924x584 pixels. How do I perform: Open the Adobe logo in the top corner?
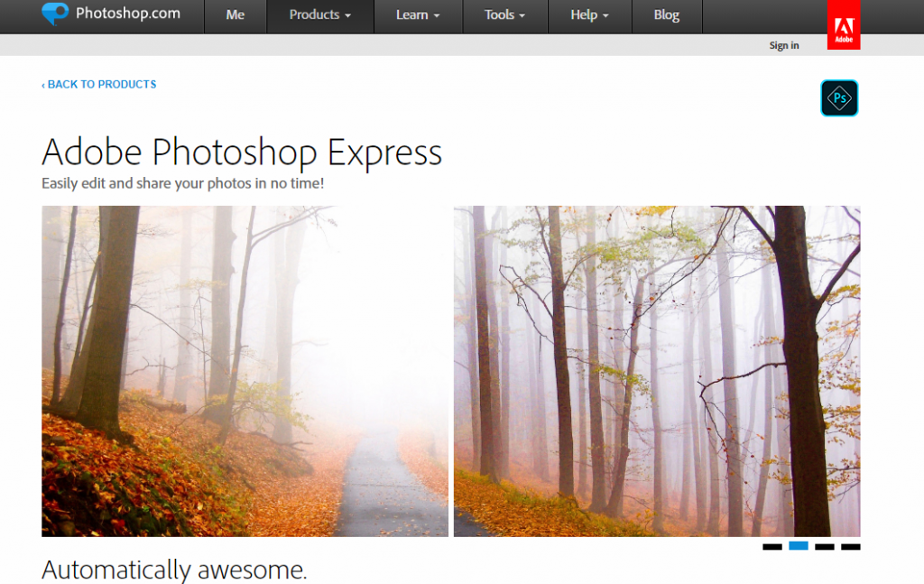pyautogui.click(x=843, y=23)
